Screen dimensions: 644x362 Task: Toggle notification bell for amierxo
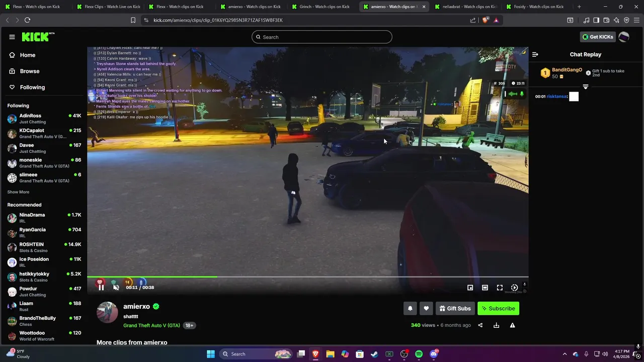[x=410, y=308]
